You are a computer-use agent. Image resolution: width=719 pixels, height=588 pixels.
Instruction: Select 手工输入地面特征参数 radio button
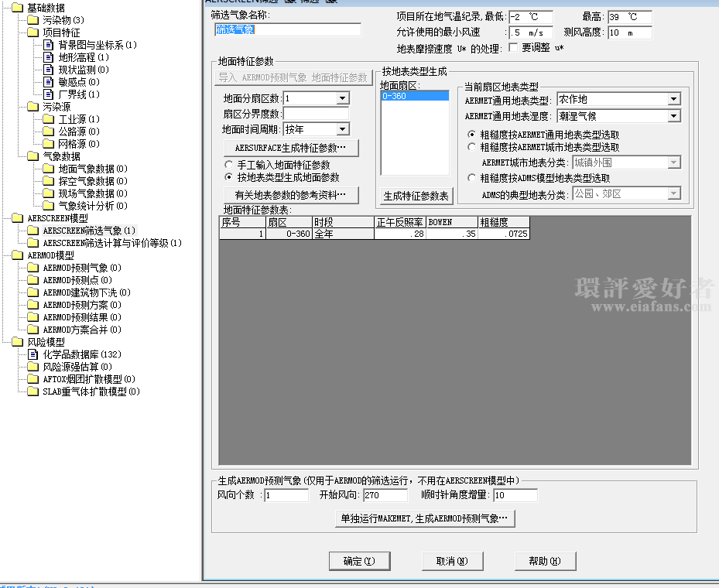pyautogui.click(x=229, y=165)
